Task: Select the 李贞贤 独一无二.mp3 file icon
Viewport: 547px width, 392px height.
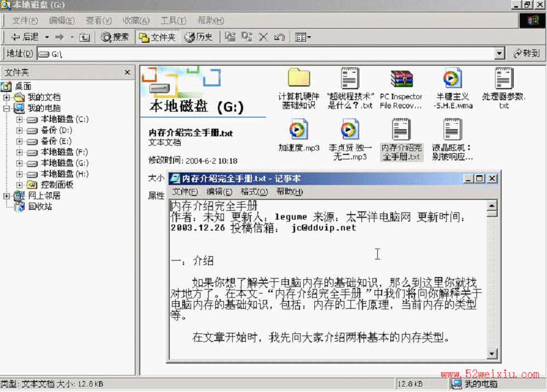Action: coord(350,129)
